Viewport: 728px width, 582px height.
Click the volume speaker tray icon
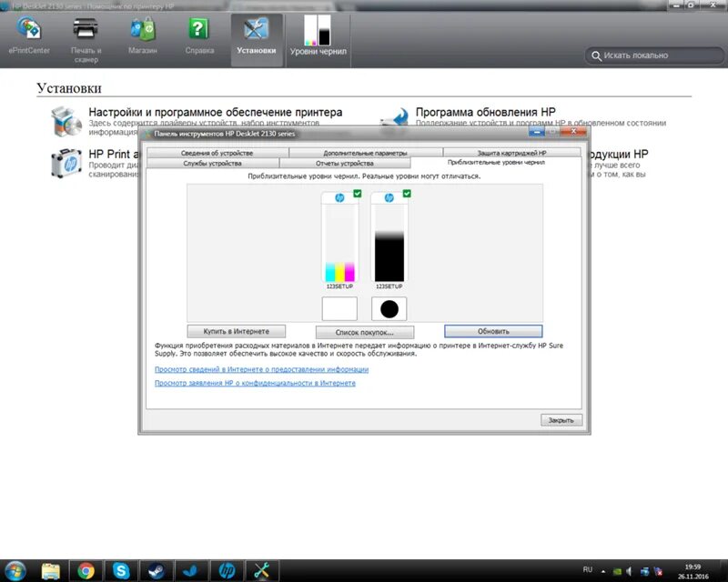[x=629, y=571]
